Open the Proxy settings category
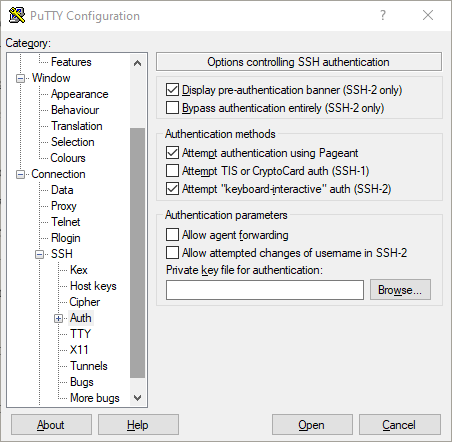This screenshot has height=442, width=452. point(64,206)
